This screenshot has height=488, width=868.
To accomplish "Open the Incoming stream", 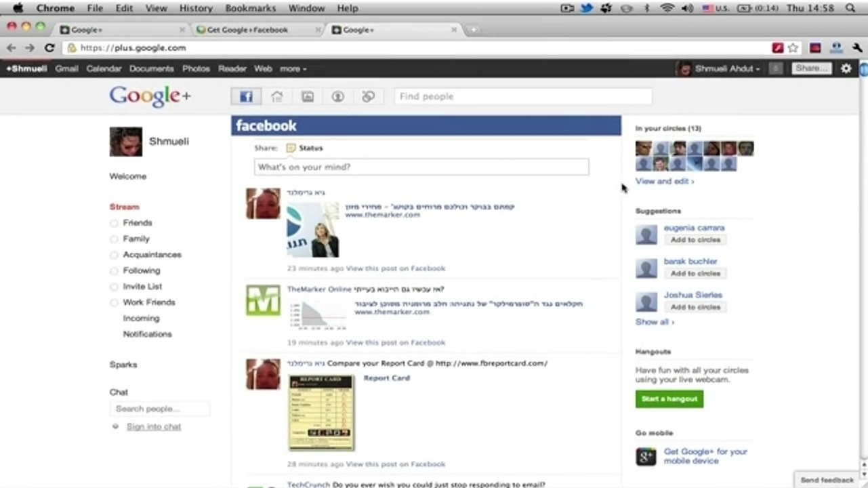I will point(141,319).
